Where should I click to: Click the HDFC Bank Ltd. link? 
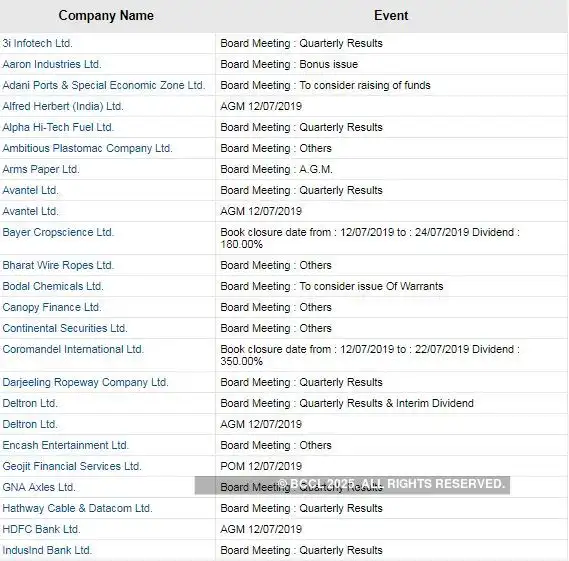click(41, 529)
